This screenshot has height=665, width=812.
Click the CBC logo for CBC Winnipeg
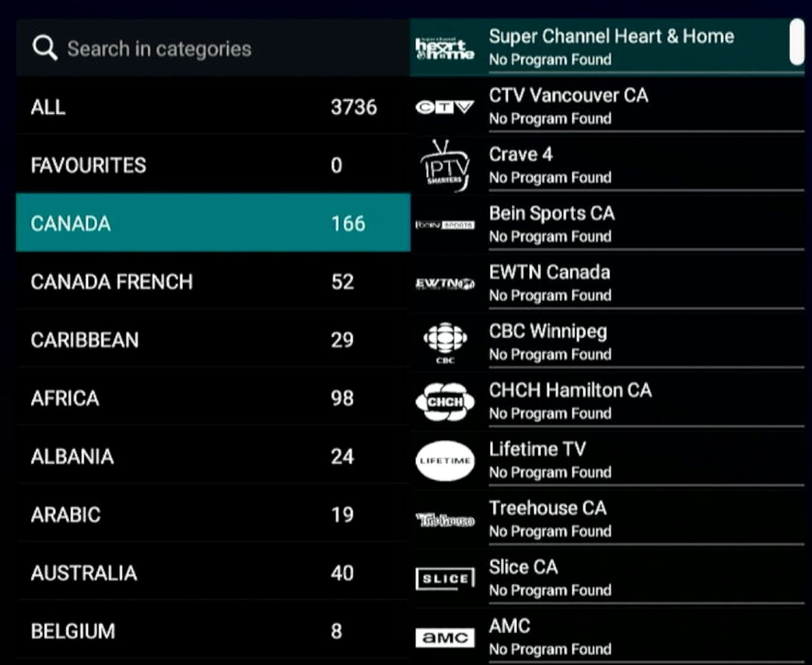pos(444,342)
